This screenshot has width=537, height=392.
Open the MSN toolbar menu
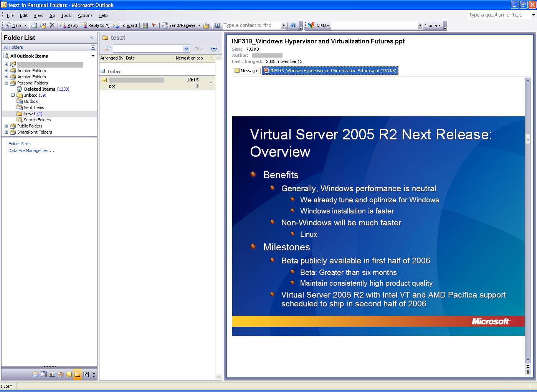point(323,25)
